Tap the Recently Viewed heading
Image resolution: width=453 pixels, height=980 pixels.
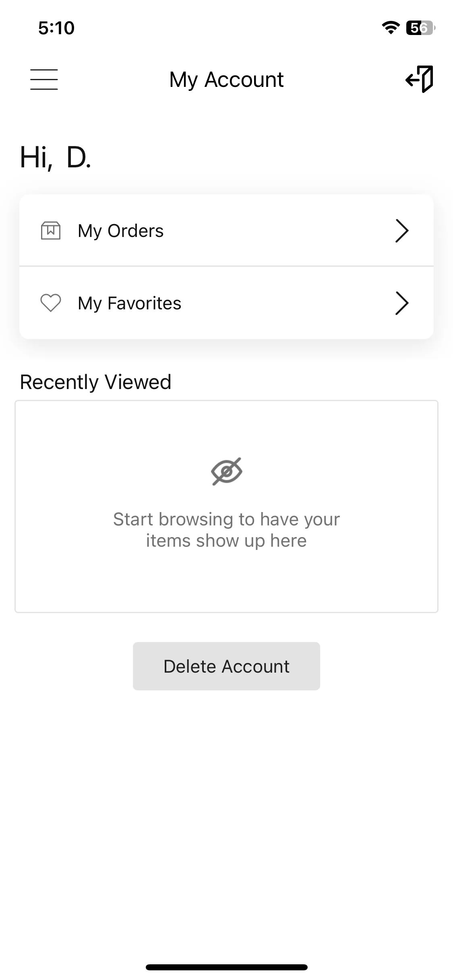click(x=95, y=382)
